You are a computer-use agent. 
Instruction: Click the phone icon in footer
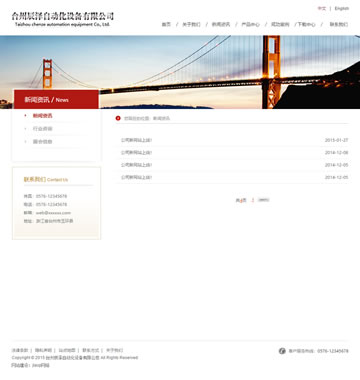click(282, 351)
